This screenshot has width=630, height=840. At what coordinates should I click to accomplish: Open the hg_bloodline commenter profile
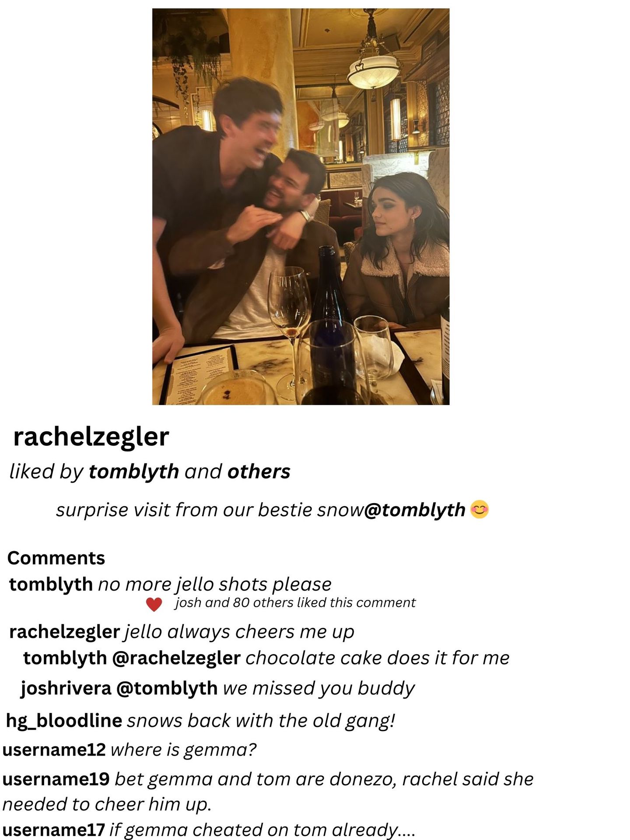64,721
